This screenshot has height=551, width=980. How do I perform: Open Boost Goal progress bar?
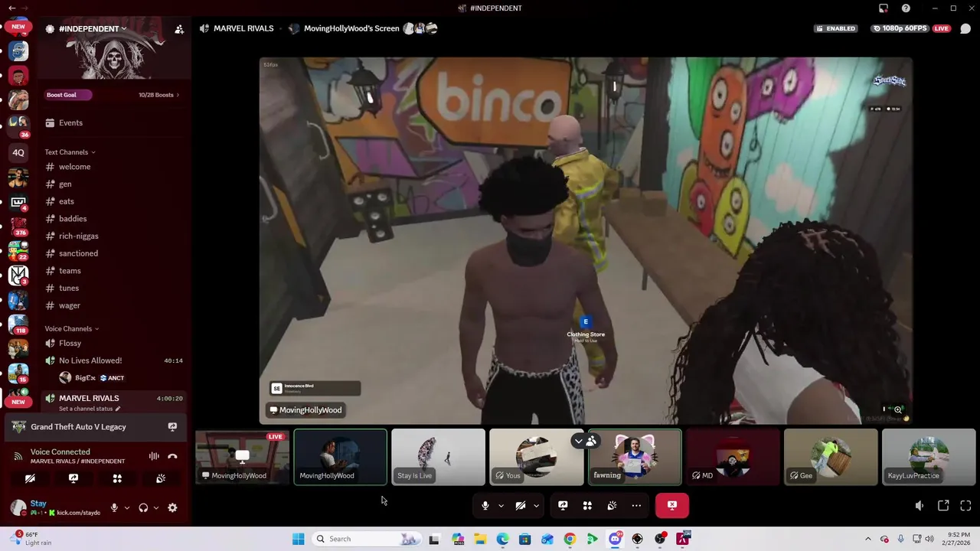(68, 95)
